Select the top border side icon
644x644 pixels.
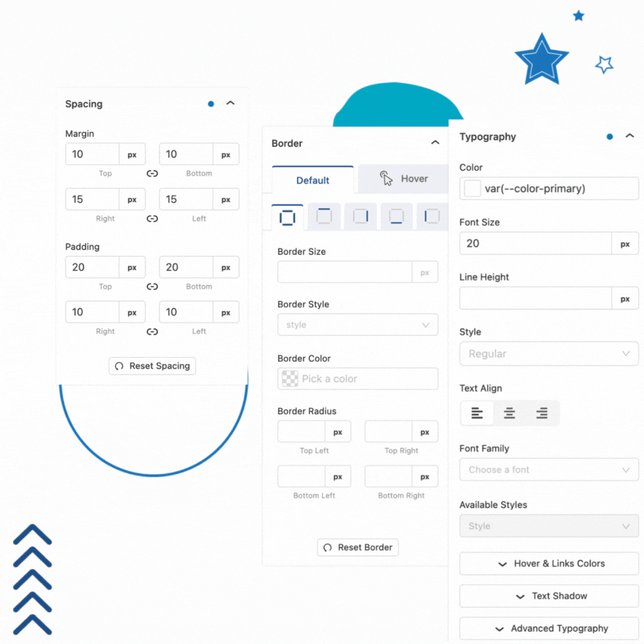[x=324, y=217]
